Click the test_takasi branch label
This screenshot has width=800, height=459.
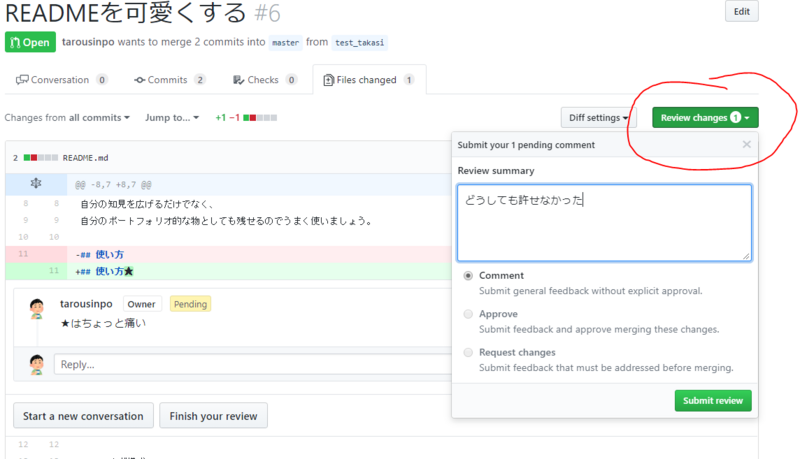359,42
